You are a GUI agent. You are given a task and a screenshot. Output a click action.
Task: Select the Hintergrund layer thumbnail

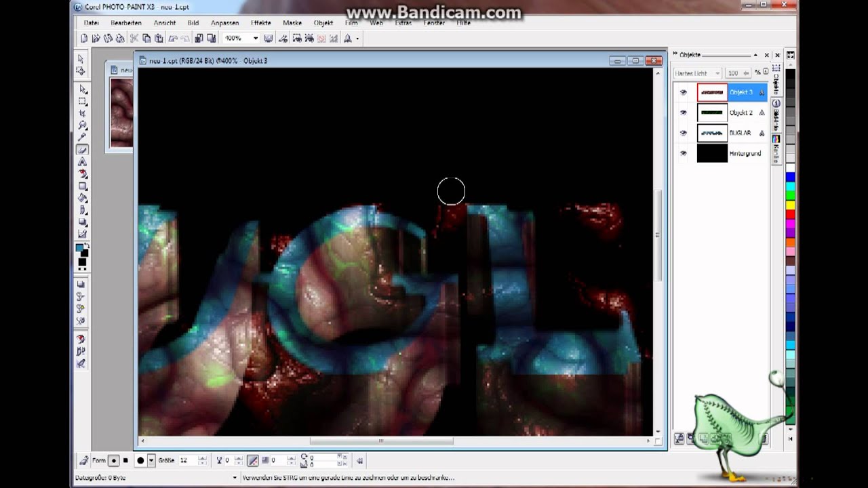712,153
